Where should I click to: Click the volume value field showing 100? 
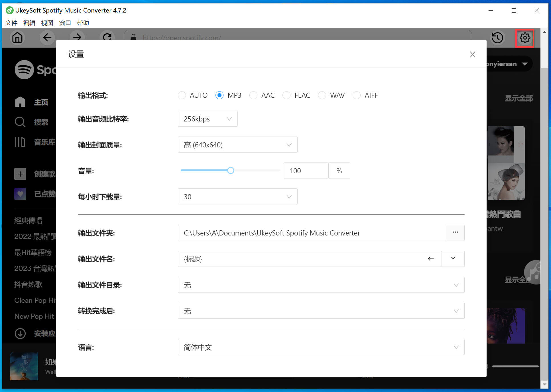[306, 170]
